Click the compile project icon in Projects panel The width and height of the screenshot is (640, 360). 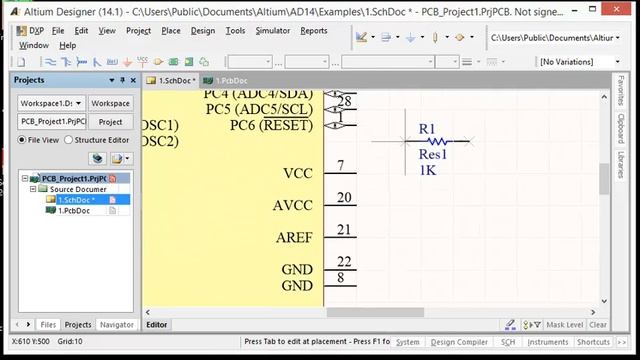click(97, 158)
